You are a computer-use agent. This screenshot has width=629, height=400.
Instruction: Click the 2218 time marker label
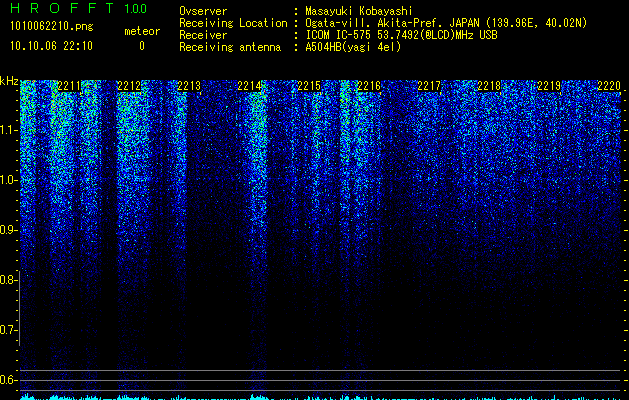[489, 86]
